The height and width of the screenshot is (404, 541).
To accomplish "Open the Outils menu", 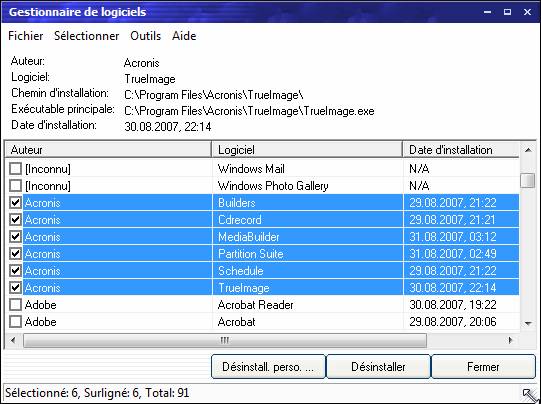I will point(146,36).
